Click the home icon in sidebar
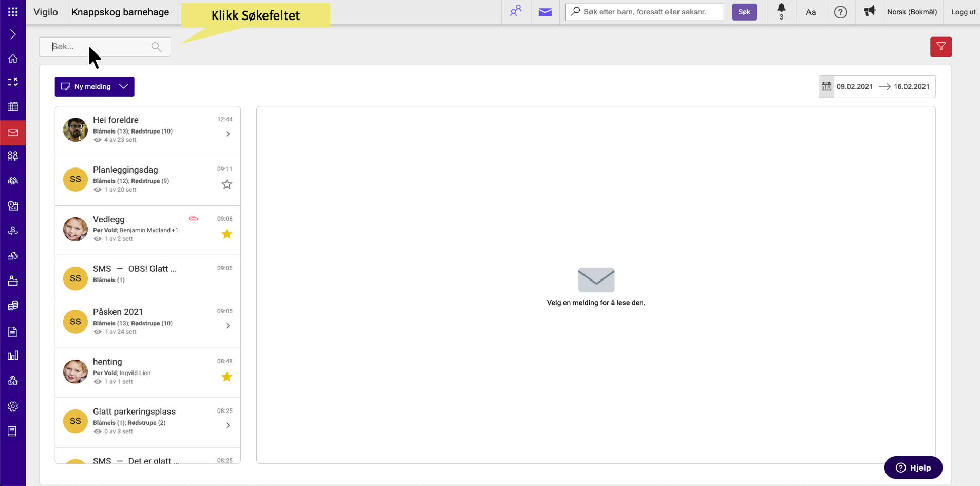This screenshot has height=486, width=980. point(13,59)
